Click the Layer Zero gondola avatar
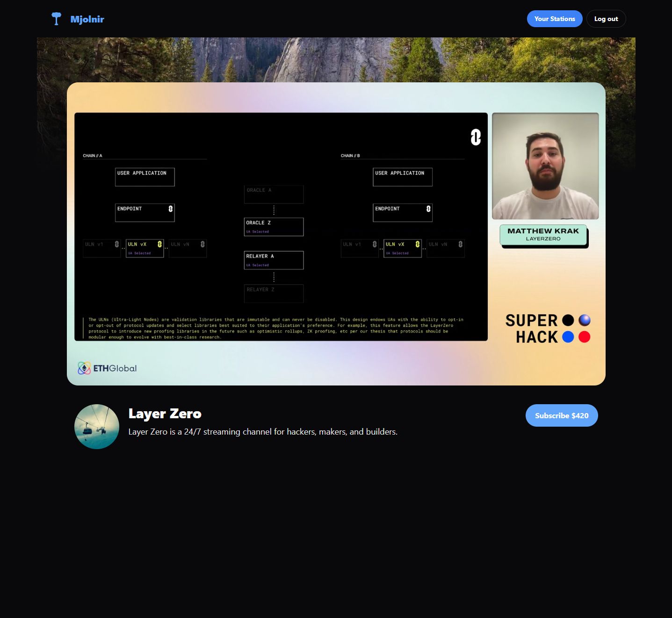The width and height of the screenshot is (672, 618). pyautogui.click(x=97, y=427)
